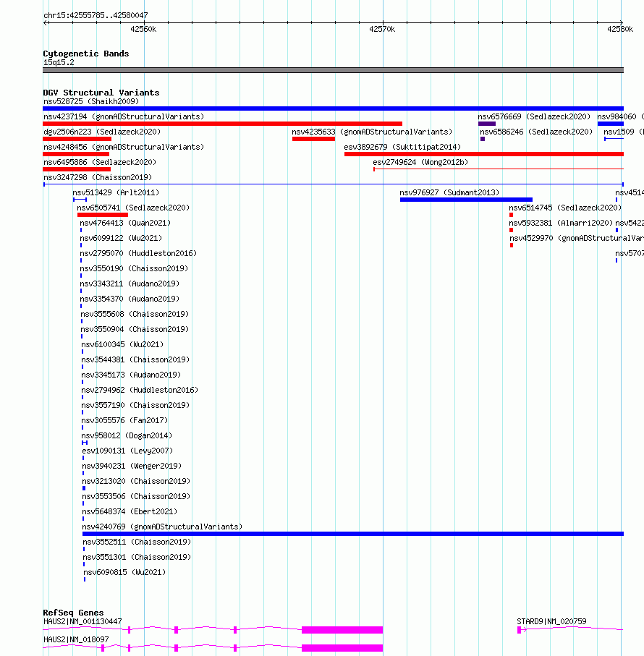Click the DGV Structural Variants track title
644x656 pixels.
[x=101, y=93]
